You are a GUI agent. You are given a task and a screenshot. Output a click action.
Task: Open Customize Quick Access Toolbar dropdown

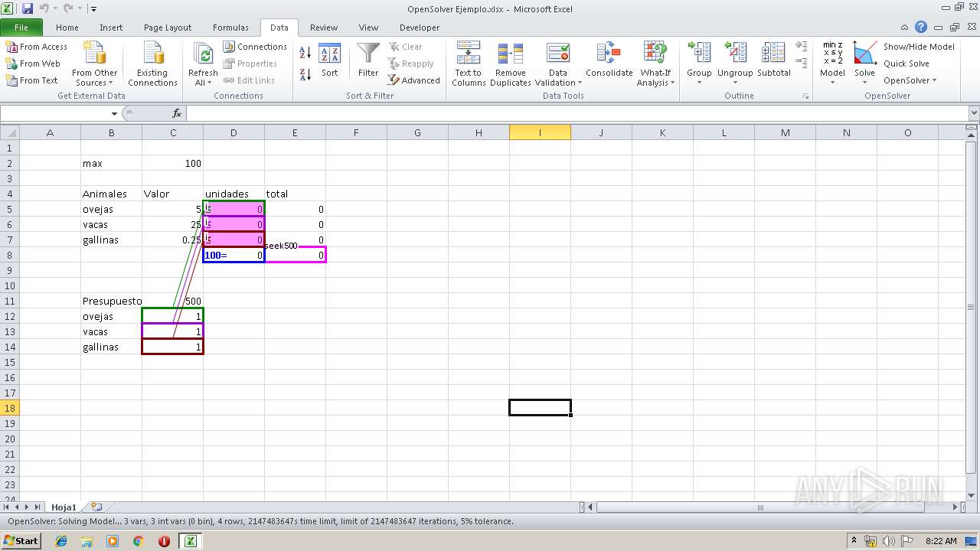(x=93, y=8)
